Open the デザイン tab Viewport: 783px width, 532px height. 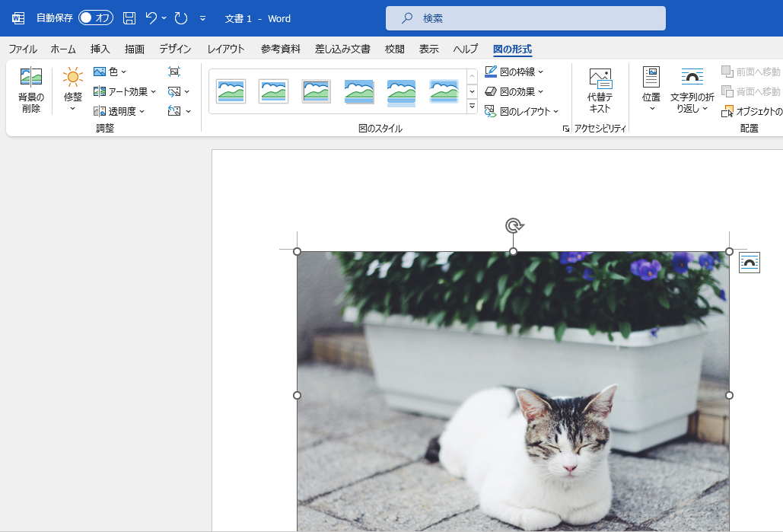(175, 49)
